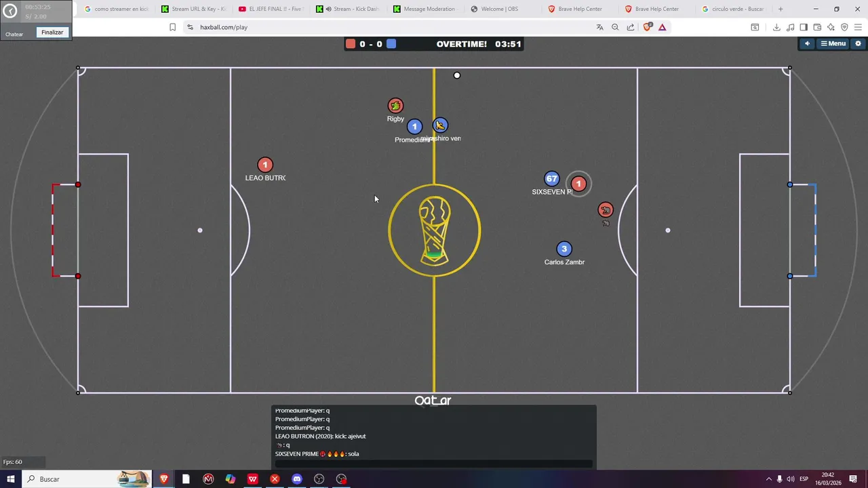The height and width of the screenshot is (488, 868).
Task: Click the 'Fps: 60' indicator
Action: pyautogui.click(x=12, y=462)
